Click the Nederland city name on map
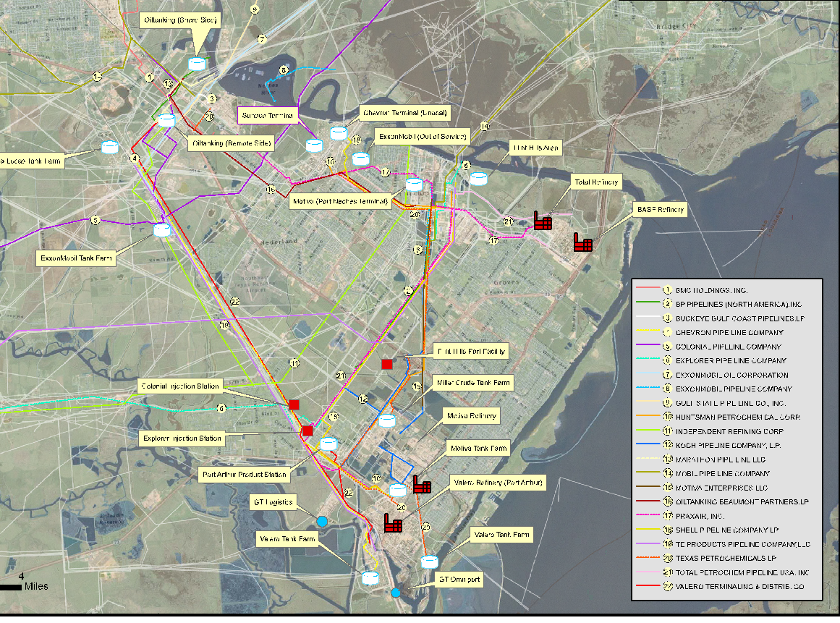This screenshot has width=840, height=623. (279, 242)
